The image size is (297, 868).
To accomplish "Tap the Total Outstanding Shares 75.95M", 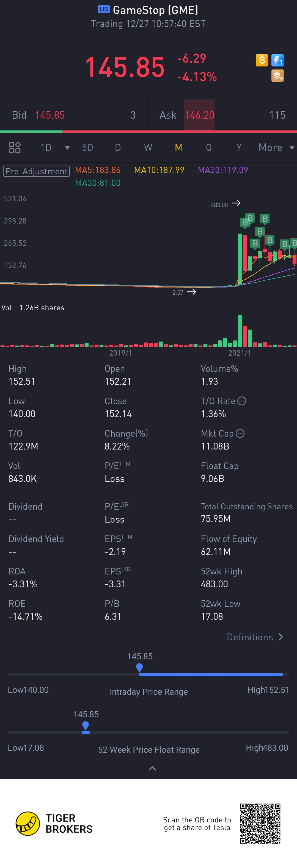I will click(x=216, y=519).
